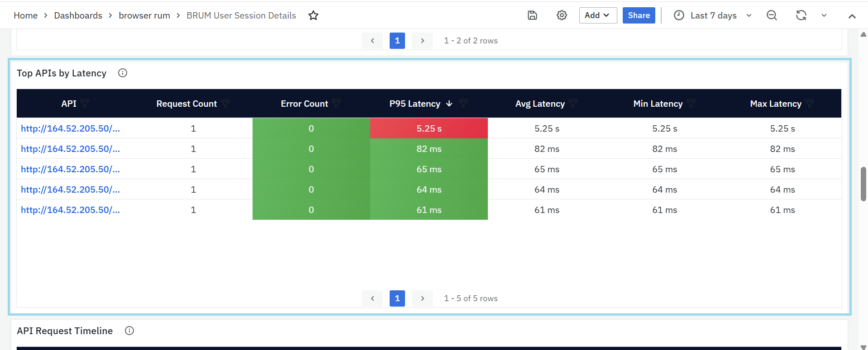Navigate to browser rum breadcrumb
The width and height of the screenshot is (868, 350).
tap(144, 15)
